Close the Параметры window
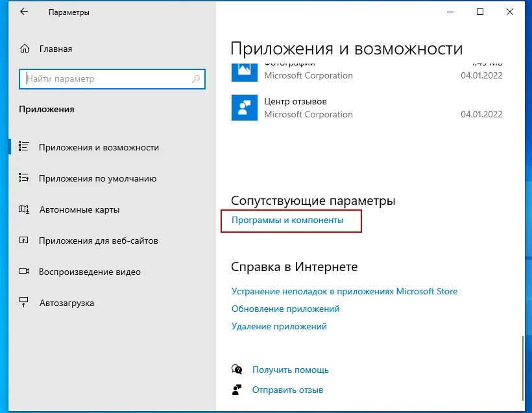 (x=509, y=12)
